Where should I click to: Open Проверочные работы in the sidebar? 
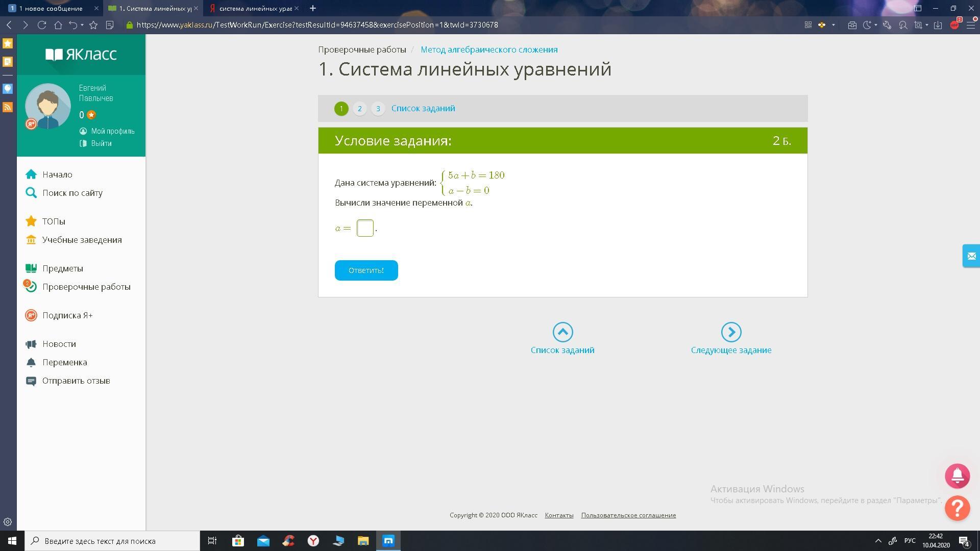click(x=86, y=287)
